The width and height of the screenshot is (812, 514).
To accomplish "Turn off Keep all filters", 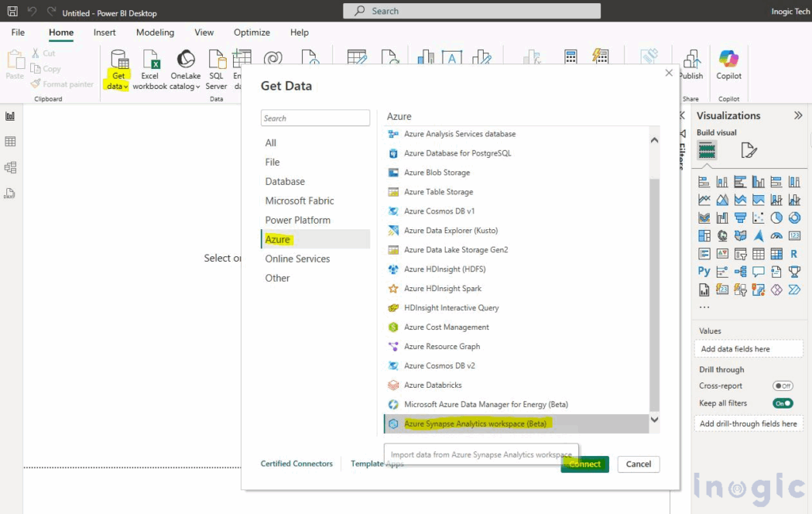I will pyautogui.click(x=783, y=403).
